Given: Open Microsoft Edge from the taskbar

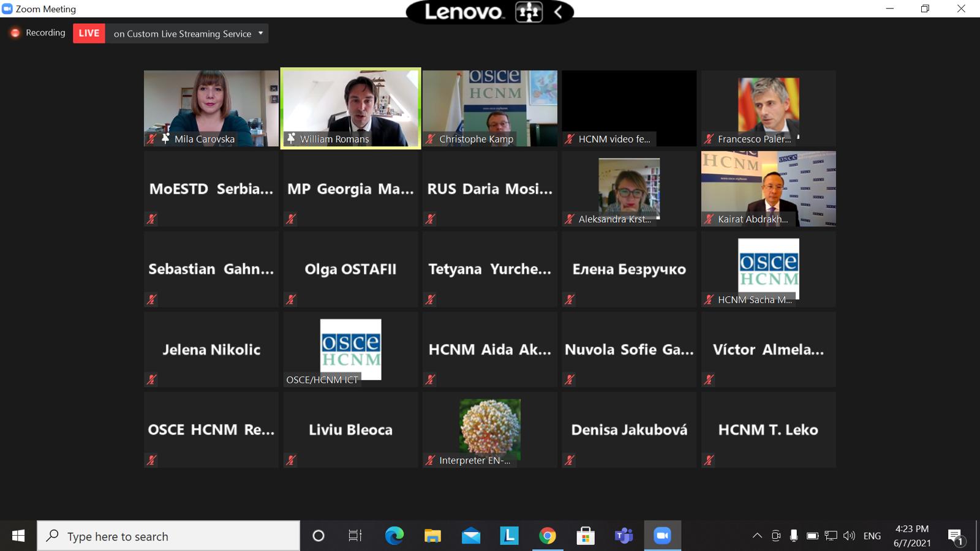Looking at the screenshot, I should 394,536.
